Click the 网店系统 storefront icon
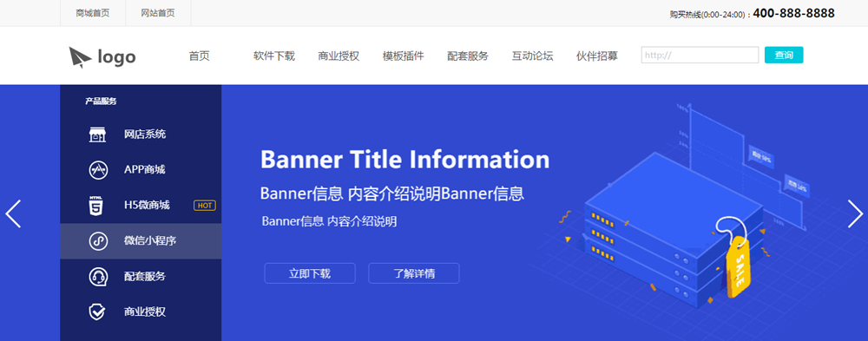The width and height of the screenshot is (868, 341). (97, 134)
